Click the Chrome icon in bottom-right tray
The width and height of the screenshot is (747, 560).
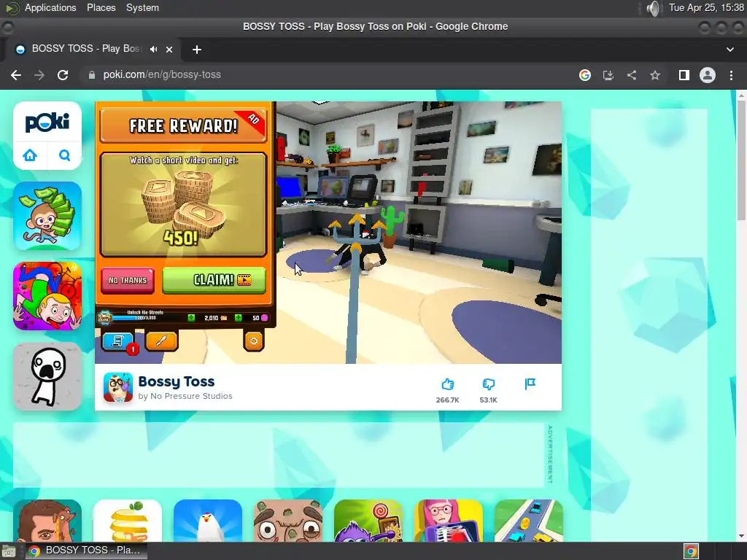pos(691,551)
